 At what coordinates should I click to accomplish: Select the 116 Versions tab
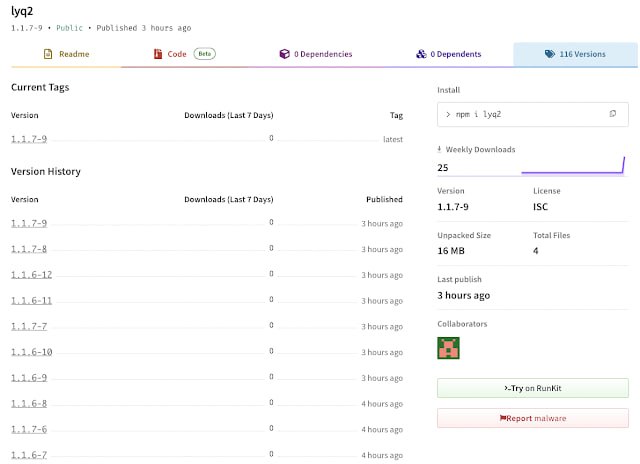[x=576, y=54]
